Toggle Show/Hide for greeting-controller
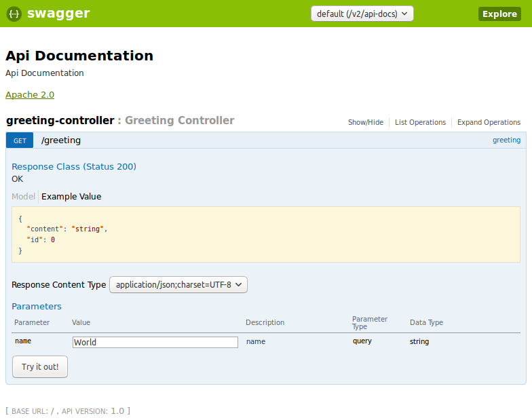532x420 pixels. click(x=365, y=123)
